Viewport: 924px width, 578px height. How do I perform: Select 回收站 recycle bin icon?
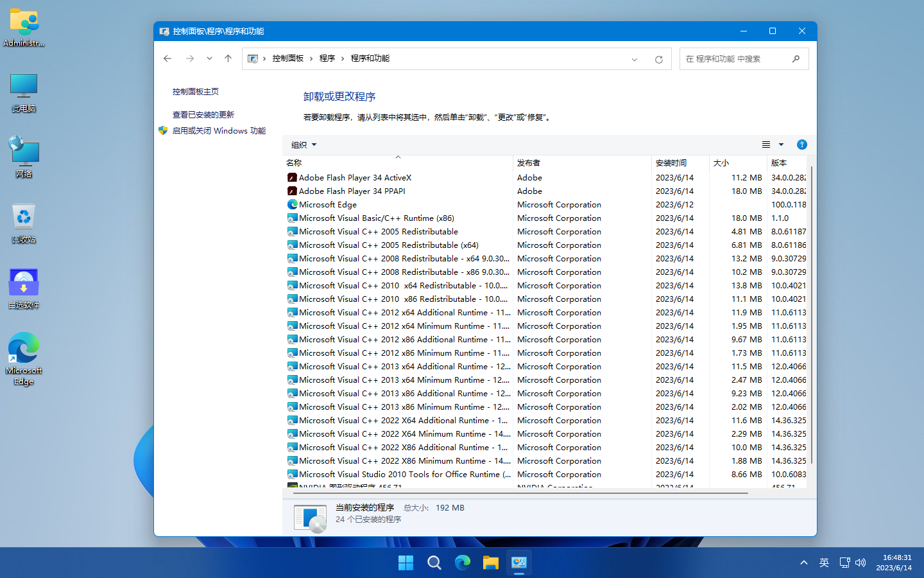click(24, 223)
